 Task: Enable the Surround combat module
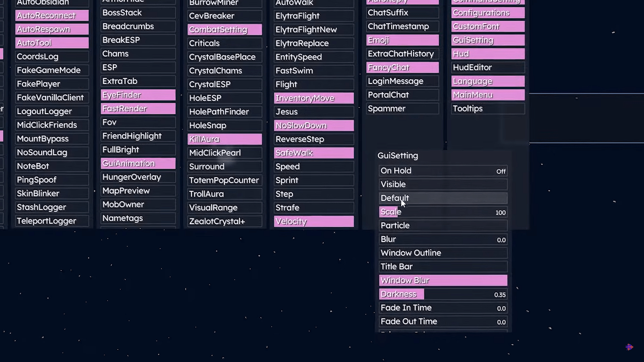[x=224, y=167]
